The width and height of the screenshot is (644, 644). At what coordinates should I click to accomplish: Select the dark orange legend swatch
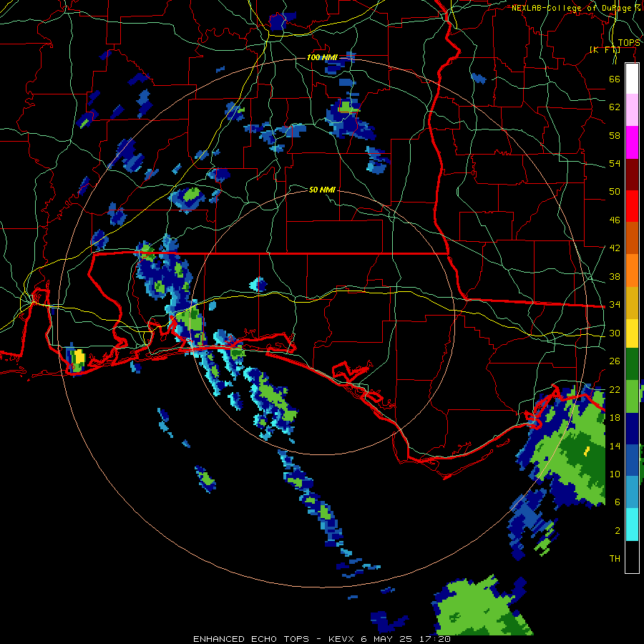pos(632,238)
